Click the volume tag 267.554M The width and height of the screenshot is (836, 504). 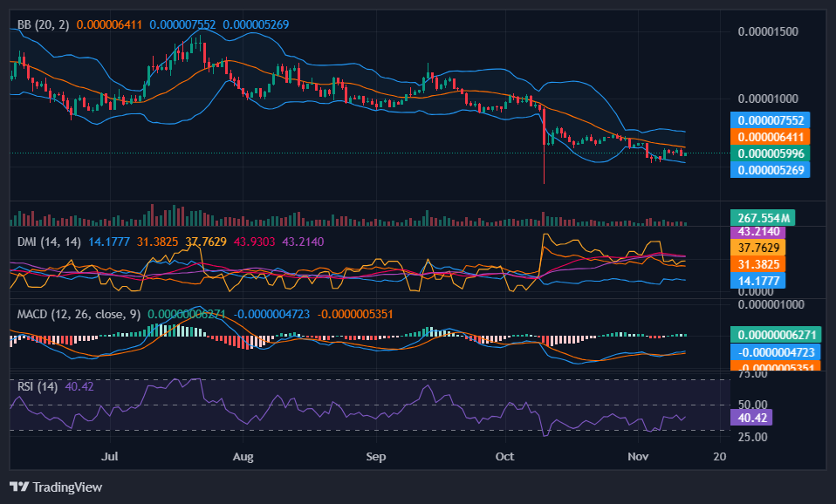point(763,218)
